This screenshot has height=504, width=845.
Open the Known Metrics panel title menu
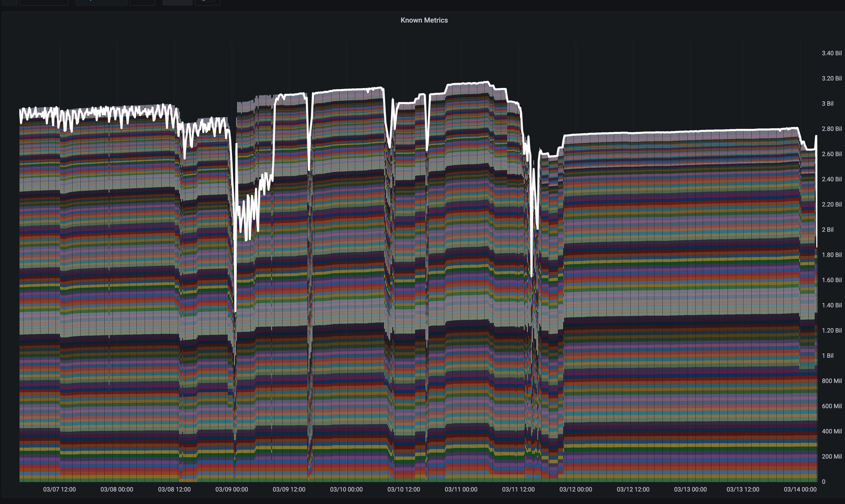(x=424, y=20)
